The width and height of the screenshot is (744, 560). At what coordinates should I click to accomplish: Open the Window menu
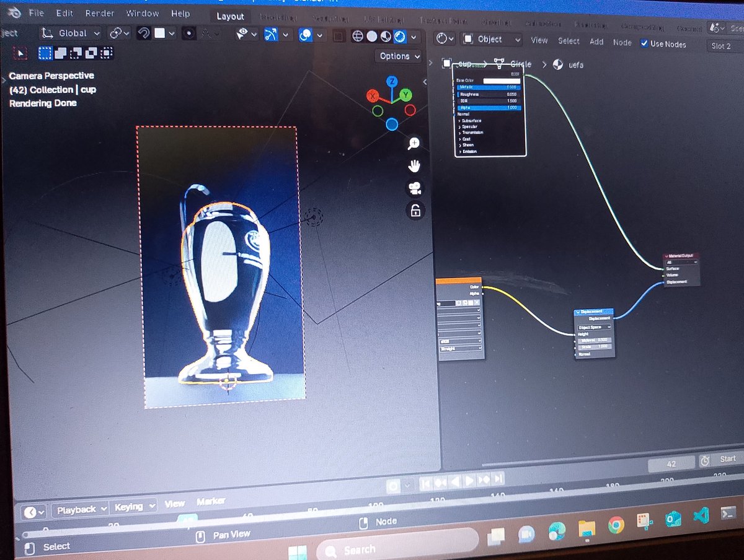(x=143, y=13)
